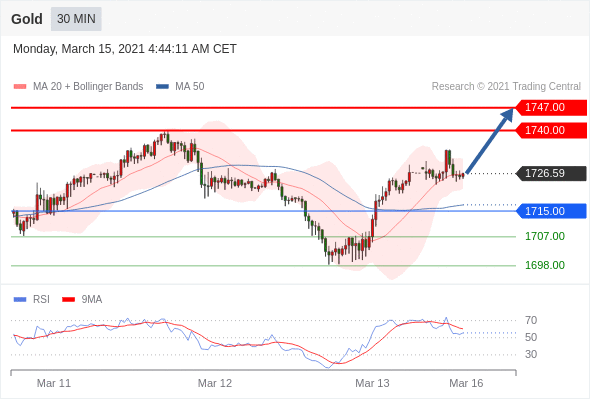The image size is (590, 400).
Task: Click the Mar 13 date axis label
Action: coord(372,383)
